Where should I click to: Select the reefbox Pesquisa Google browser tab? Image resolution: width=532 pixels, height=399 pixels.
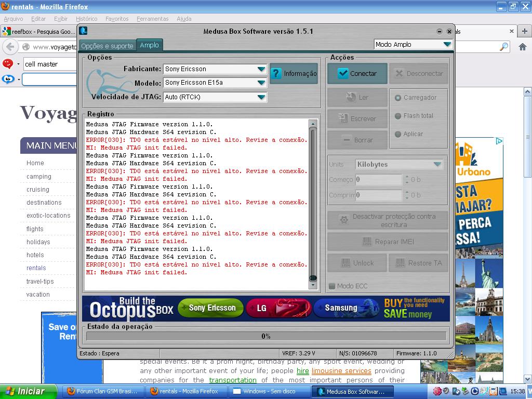pos(38,32)
